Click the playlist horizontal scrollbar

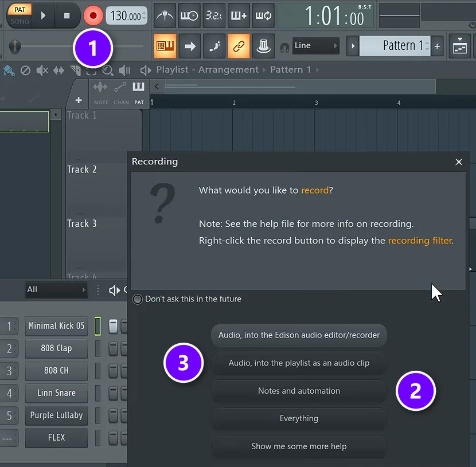click(300, 87)
